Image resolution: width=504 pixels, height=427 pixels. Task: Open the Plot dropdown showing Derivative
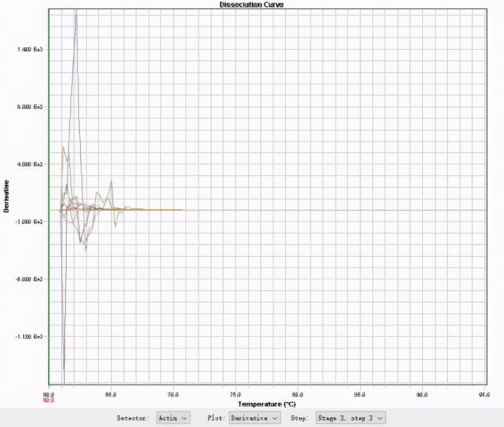click(255, 418)
